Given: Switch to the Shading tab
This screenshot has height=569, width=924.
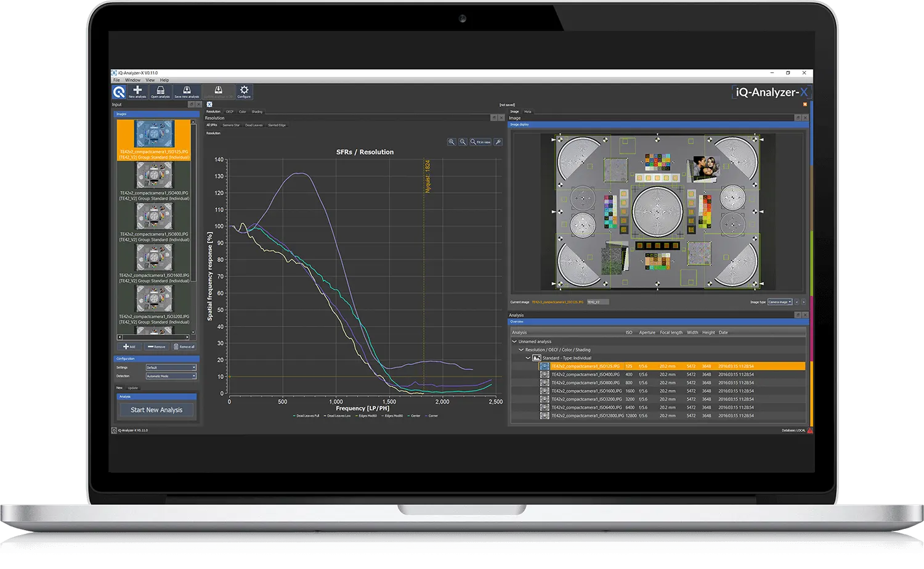Looking at the screenshot, I should tap(257, 112).
